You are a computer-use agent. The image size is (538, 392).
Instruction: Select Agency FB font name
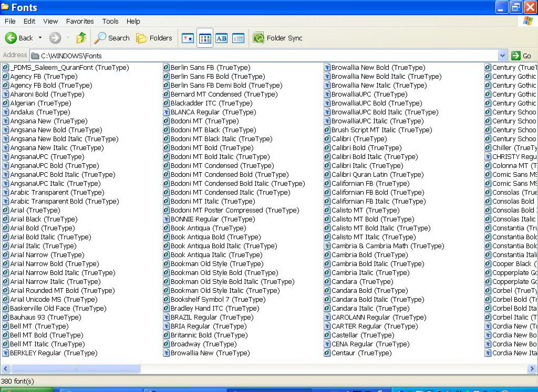click(x=44, y=77)
